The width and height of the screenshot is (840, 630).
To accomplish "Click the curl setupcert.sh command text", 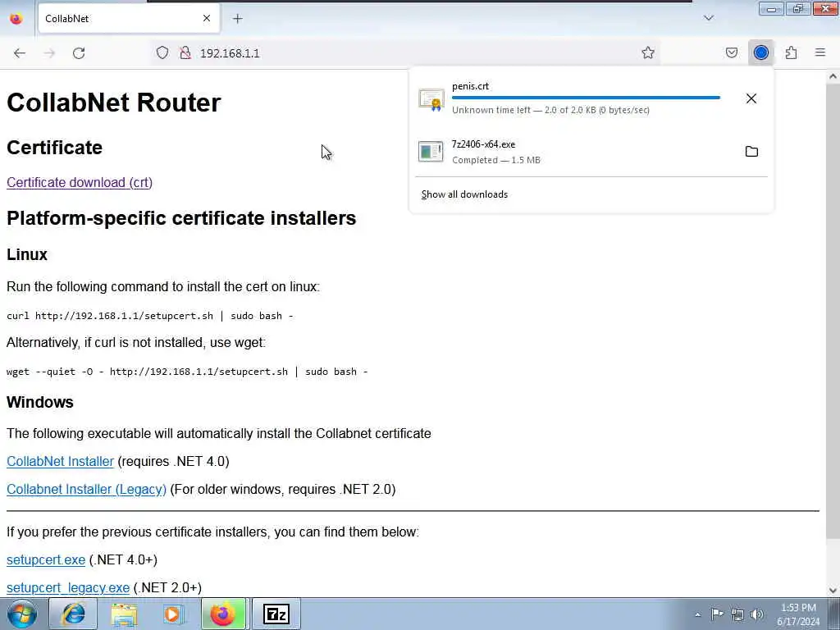I will (x=149, y=316).
